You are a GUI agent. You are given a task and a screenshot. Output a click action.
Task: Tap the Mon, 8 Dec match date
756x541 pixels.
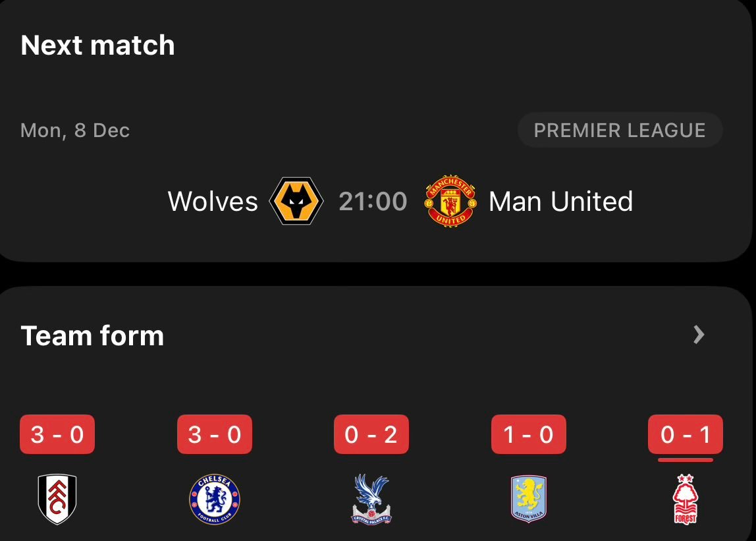[75, 130]
